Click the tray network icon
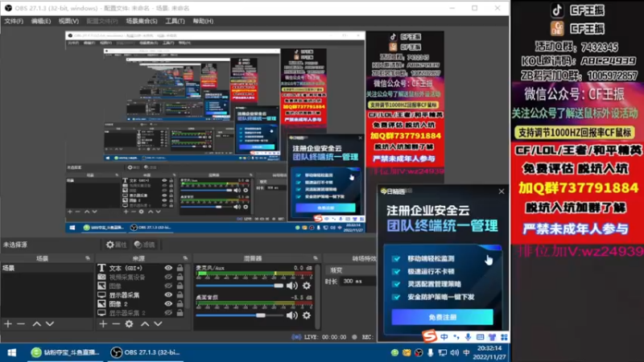Image resolution: width=644 pixels, height=362 pixels. click(442, 352)
